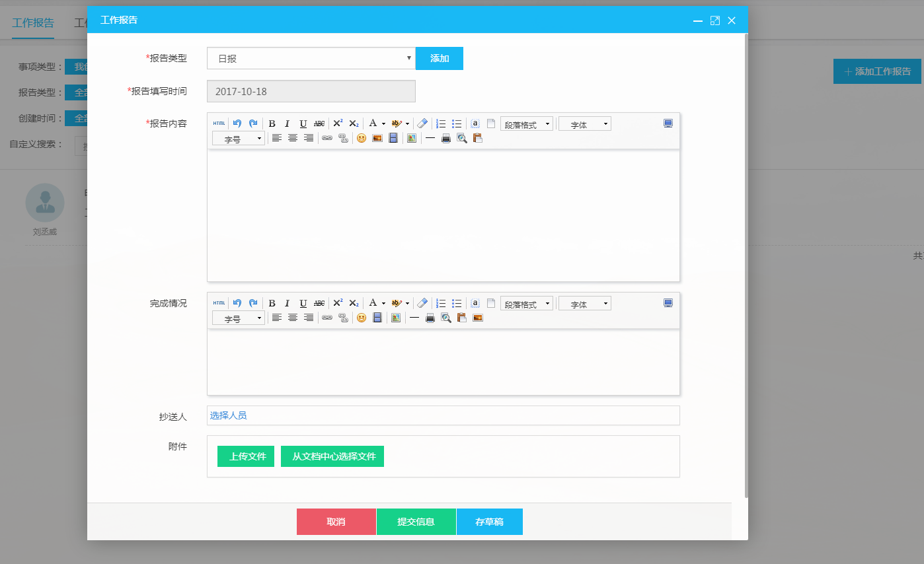Click undo icon in 完成情况 editor
Screen dimensions: 924x564
(237, 303)
